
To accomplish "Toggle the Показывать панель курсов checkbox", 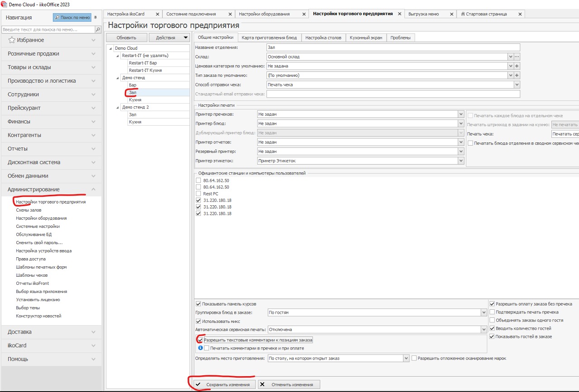I will coord(198,304).
